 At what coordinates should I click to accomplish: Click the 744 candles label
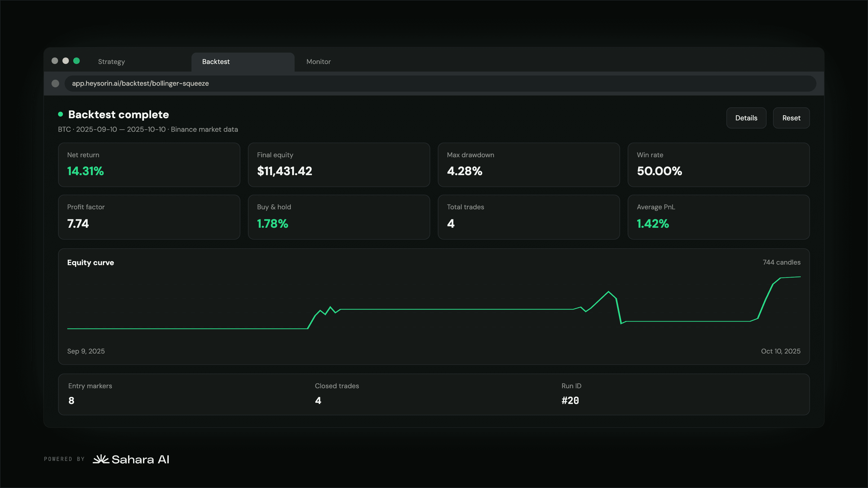click(781, 262)
